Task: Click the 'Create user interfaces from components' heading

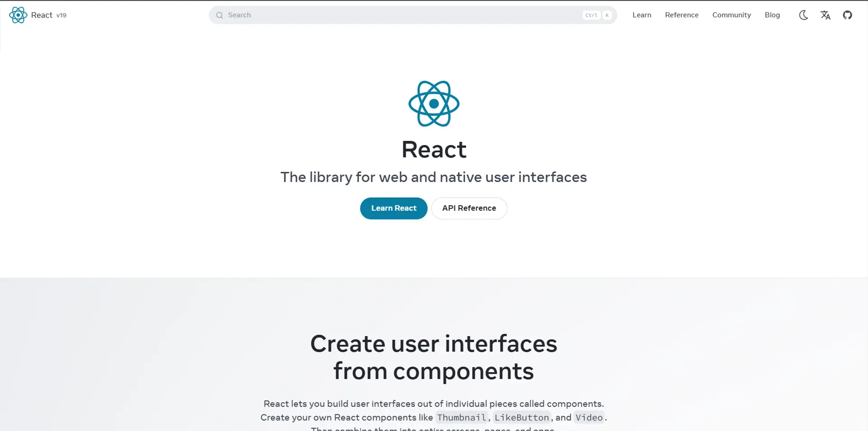Action: (434, 357)
